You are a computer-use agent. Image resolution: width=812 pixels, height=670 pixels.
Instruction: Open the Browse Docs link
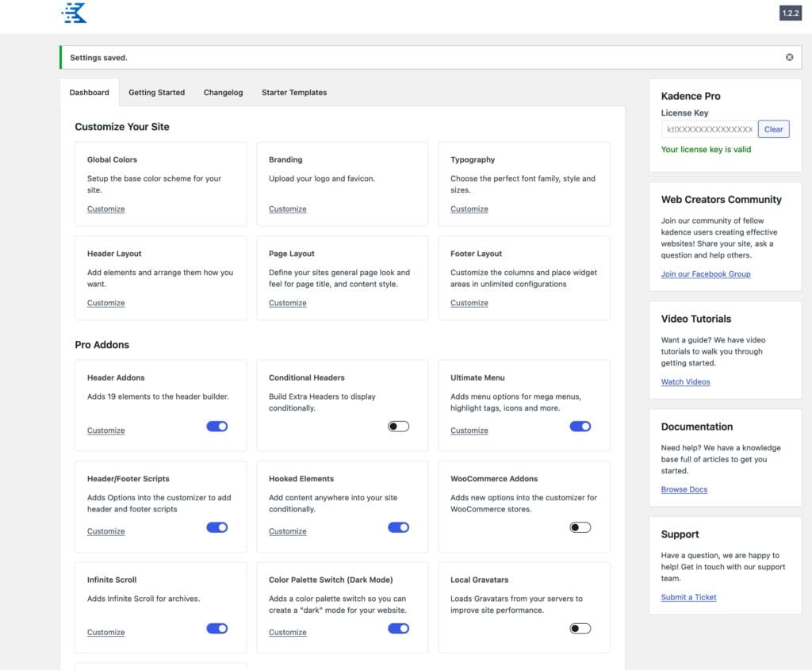(x=684, y=489)
